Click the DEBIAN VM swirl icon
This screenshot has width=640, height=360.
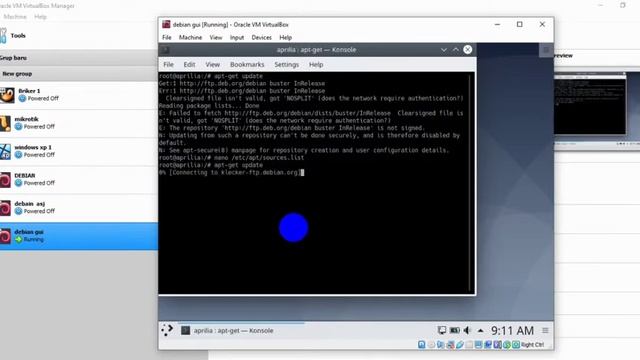(x=5, y=180)
